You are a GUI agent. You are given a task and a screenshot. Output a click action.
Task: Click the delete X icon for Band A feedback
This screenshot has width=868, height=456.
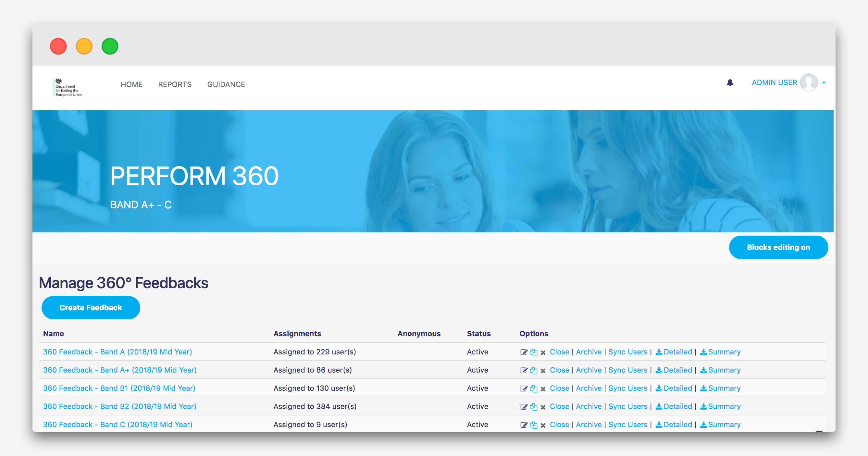click(x=543, y=352)
